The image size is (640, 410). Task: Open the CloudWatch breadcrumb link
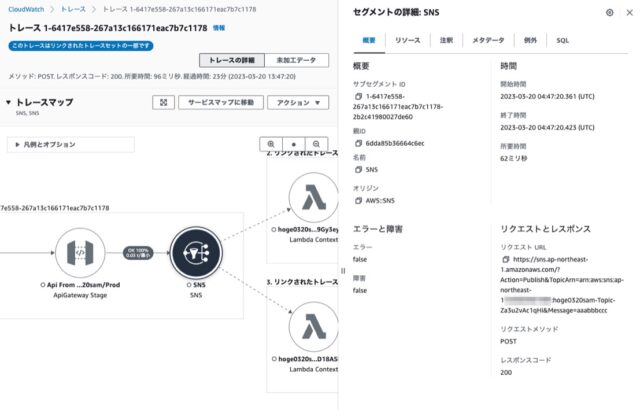coord(26,9)
